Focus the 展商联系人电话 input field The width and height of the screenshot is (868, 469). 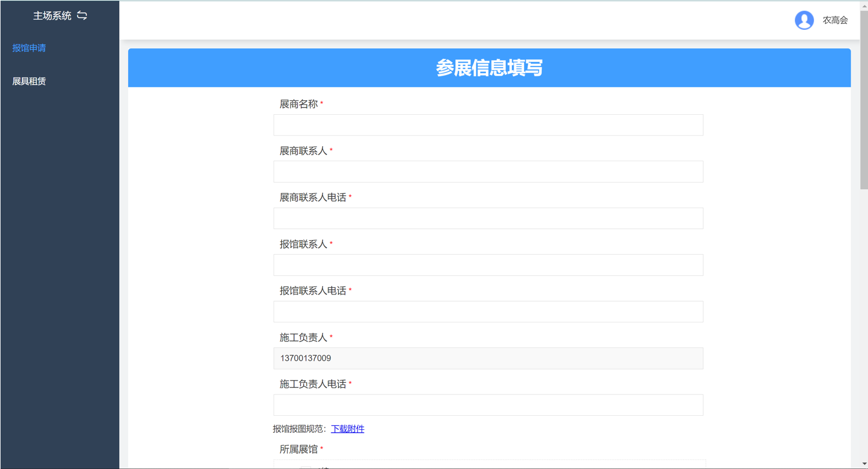(x=488, y=218)
